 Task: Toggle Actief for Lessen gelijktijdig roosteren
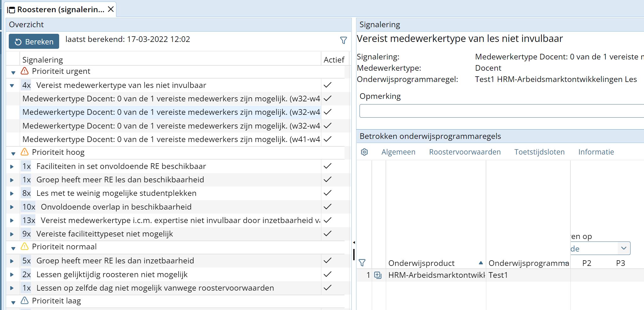(327, 274)
